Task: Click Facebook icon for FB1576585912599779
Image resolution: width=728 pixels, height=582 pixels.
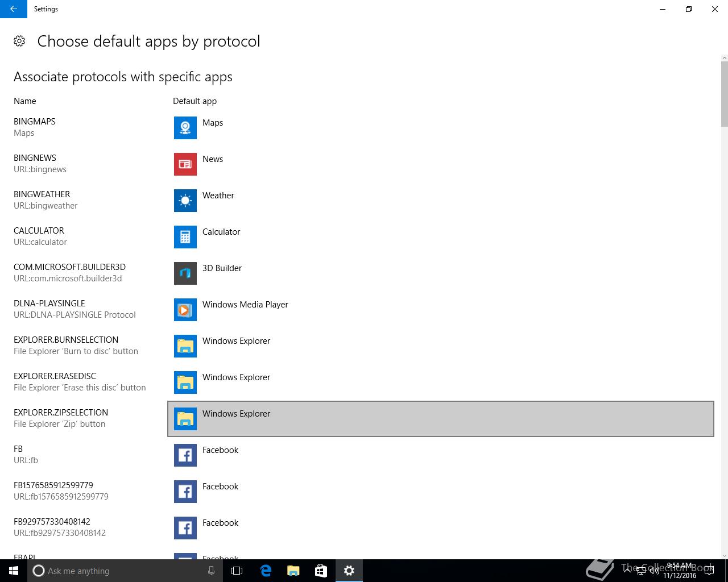Action: tap(185, 492)
